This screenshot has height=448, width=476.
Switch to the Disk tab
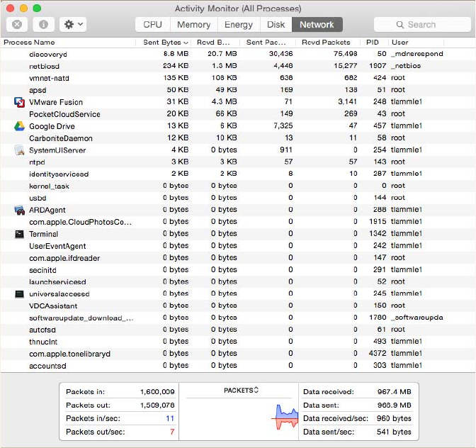tap(276, 25)
